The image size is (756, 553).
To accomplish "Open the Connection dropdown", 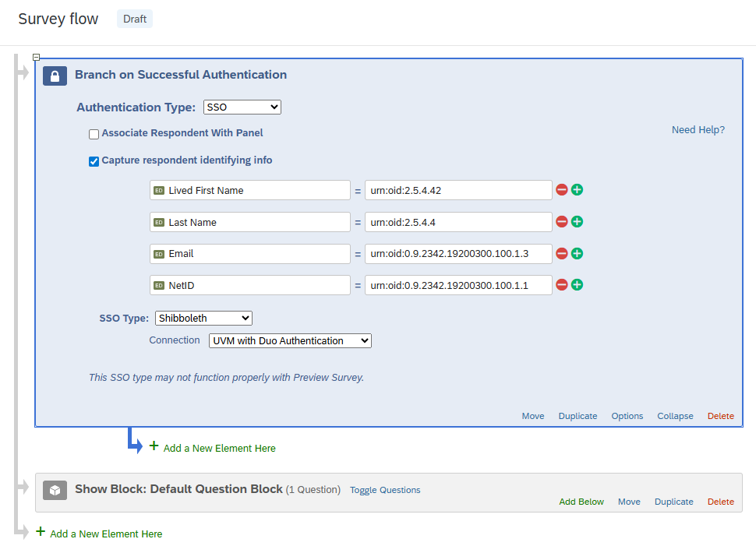I will click(x=290, y=341).
